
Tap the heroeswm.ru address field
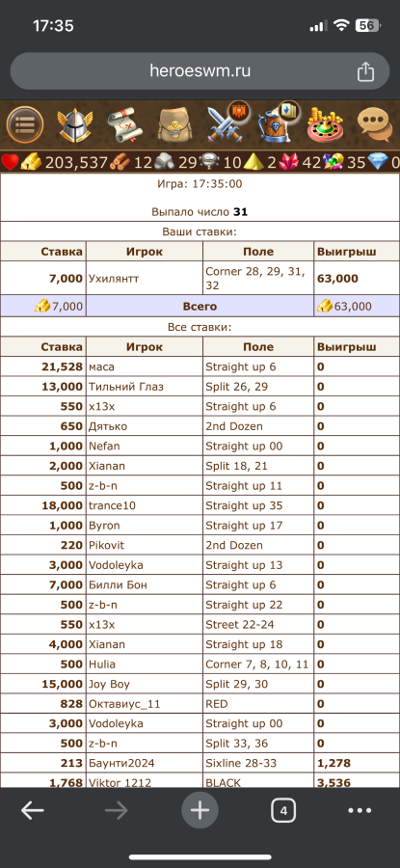click(x=200, y=71)
